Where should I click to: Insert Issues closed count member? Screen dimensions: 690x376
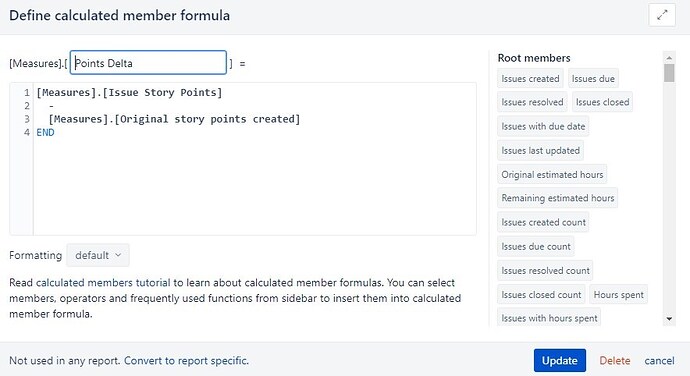click(541, 295)
